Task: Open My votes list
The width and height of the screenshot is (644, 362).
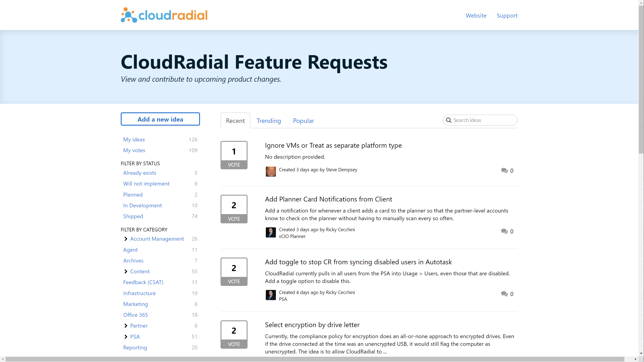Action: click(134, 150)
